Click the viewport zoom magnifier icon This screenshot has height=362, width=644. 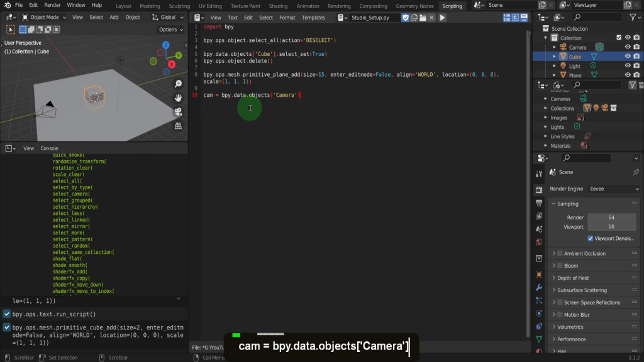click(178, 84)
